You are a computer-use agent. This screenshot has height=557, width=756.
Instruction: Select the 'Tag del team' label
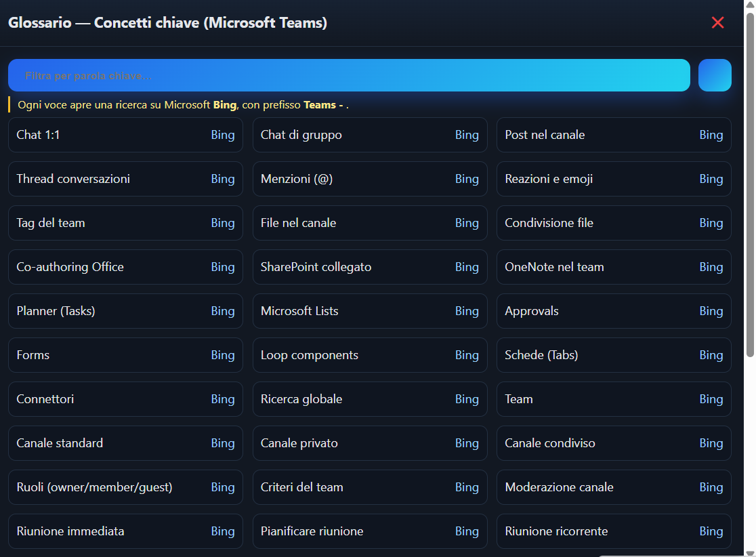tap(51, 223)
